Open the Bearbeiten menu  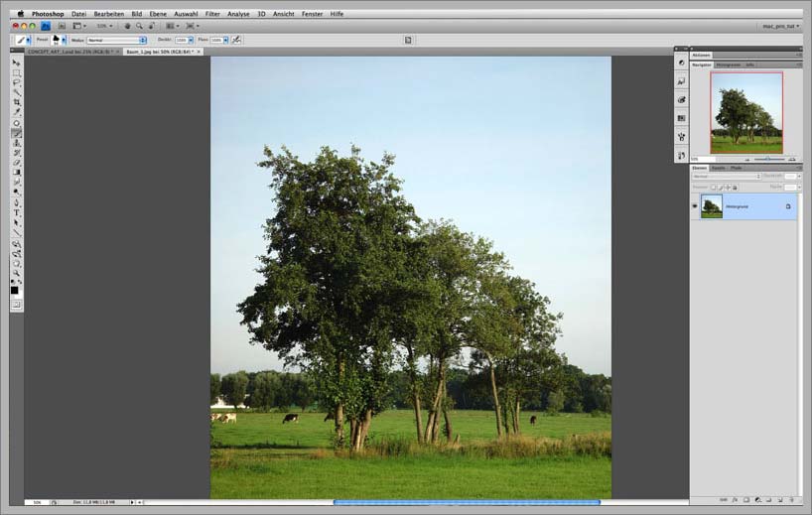pyautogui.click(x=109, y=14)
